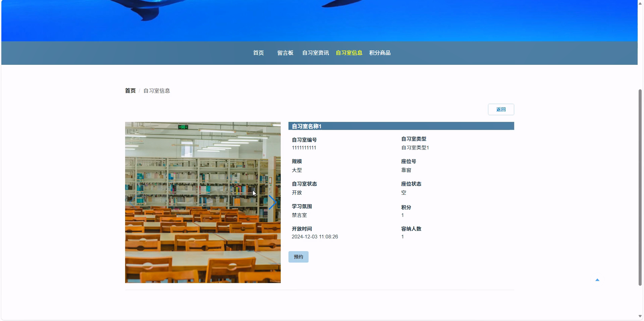Click the 积分 label in details
Viewport: 644px width, 321px height.
406,207
